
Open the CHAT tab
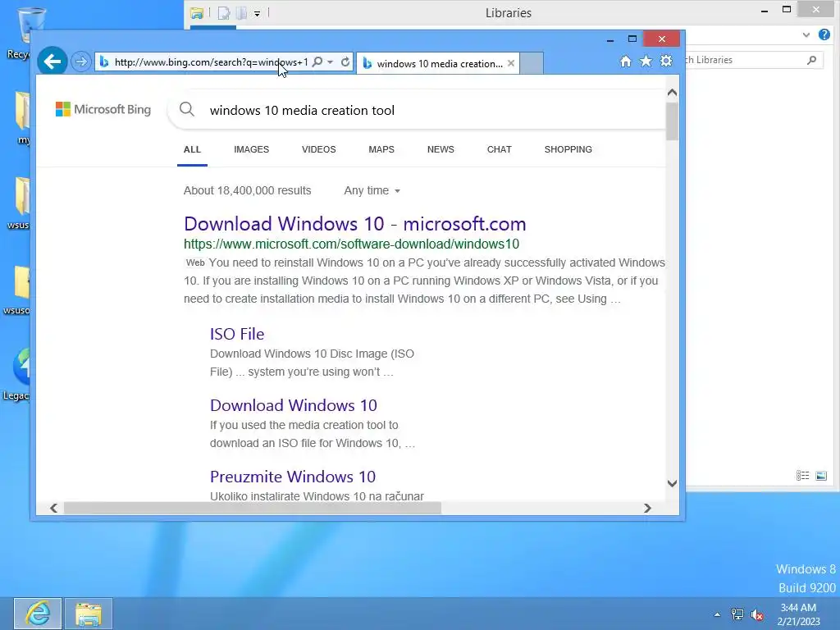[x=500, y=149]
